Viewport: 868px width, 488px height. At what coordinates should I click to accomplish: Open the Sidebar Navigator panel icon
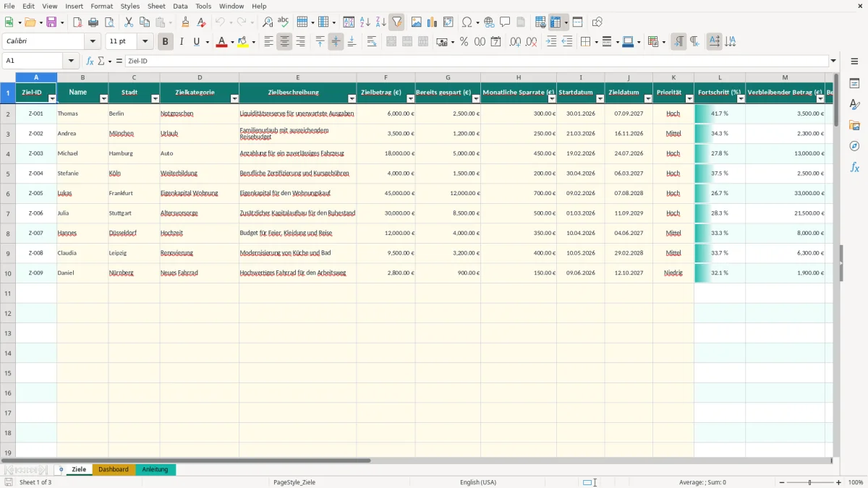pyautogui.click(x=854, y=146)
